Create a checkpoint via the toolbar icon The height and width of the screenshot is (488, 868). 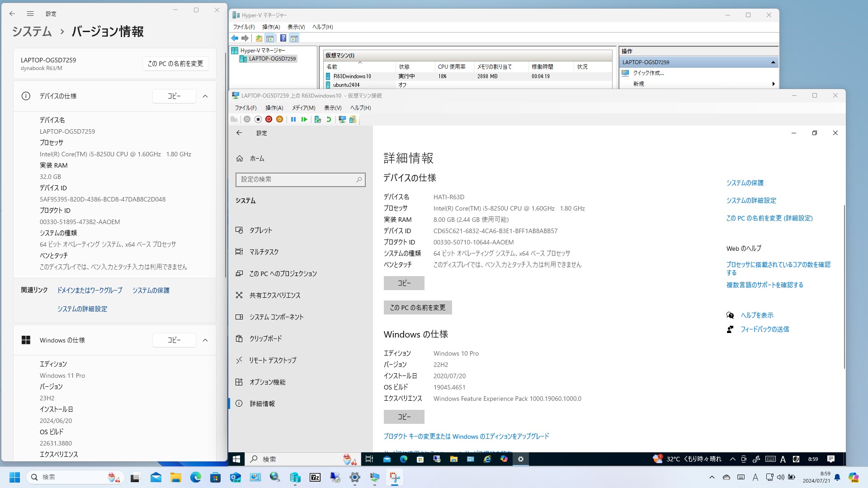tap(317, 119)
